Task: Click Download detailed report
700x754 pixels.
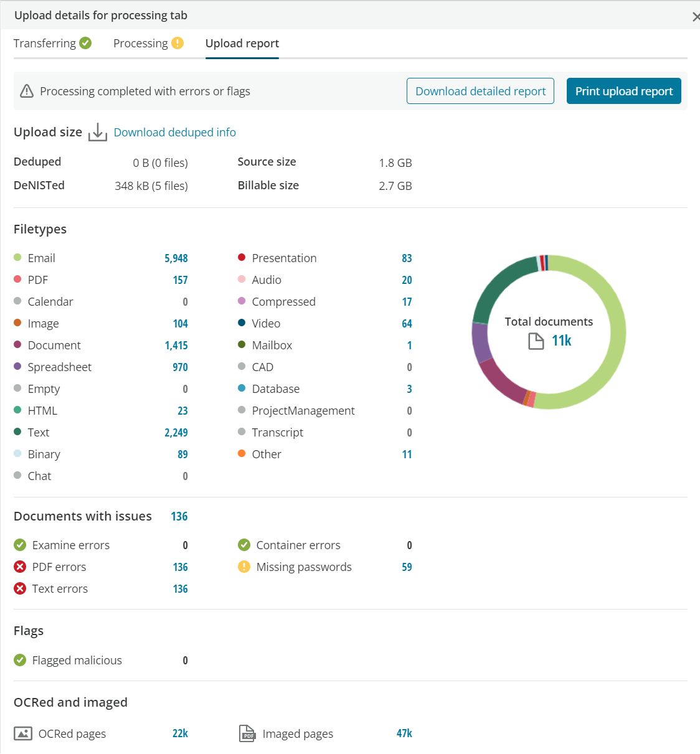Action: (480, 91)
